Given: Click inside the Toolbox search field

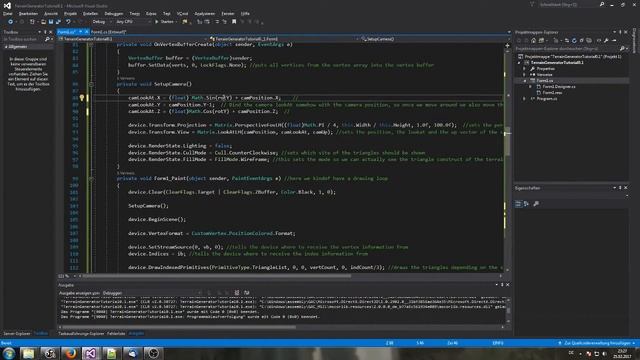Looking at the screenshot, I should (23, 39).
